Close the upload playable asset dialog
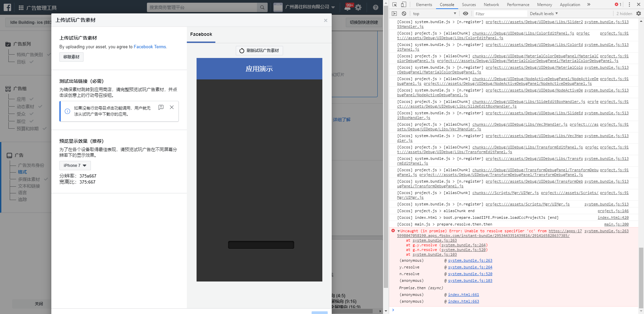 click(325, 20)
